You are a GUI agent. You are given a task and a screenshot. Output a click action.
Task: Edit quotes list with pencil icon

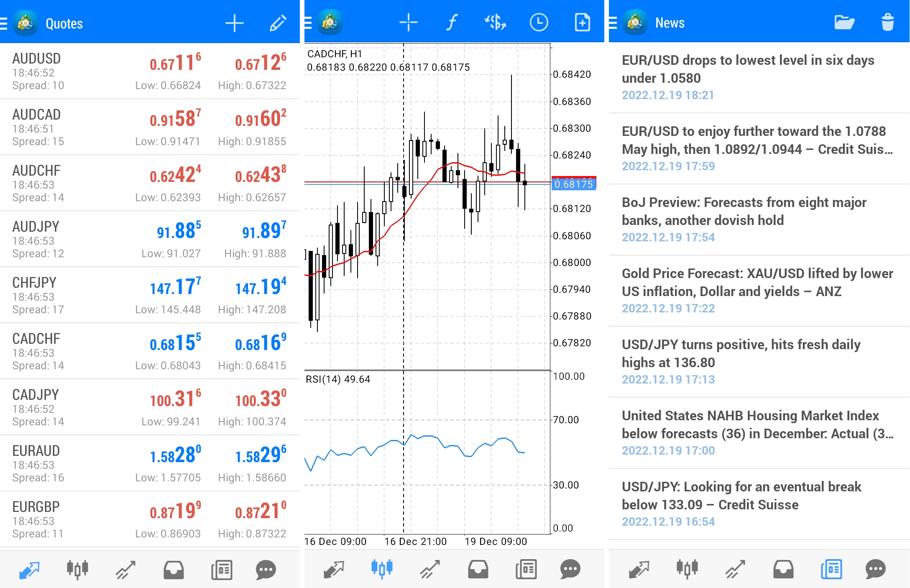click(278, 23)
